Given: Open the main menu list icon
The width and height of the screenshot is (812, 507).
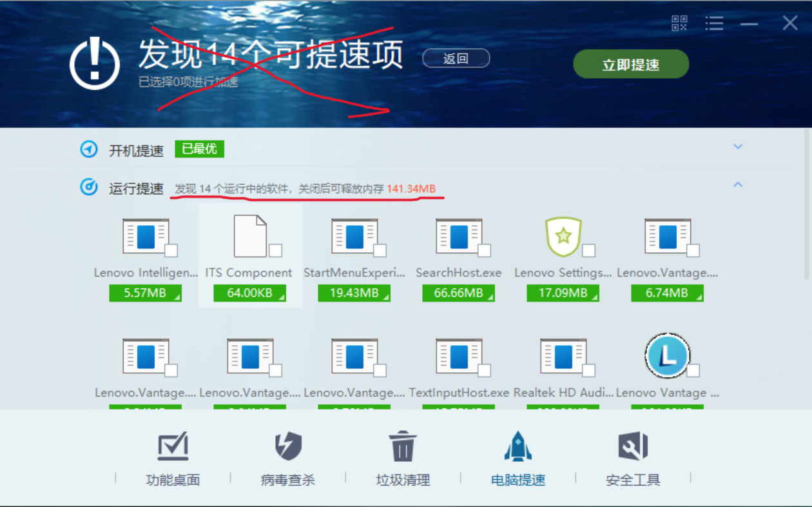Looking at the screenshot, I should click(x=714, y=24).
